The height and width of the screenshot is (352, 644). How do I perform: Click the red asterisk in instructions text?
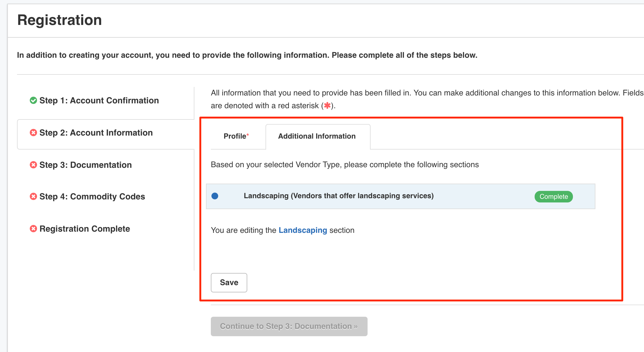click(327, 105)
